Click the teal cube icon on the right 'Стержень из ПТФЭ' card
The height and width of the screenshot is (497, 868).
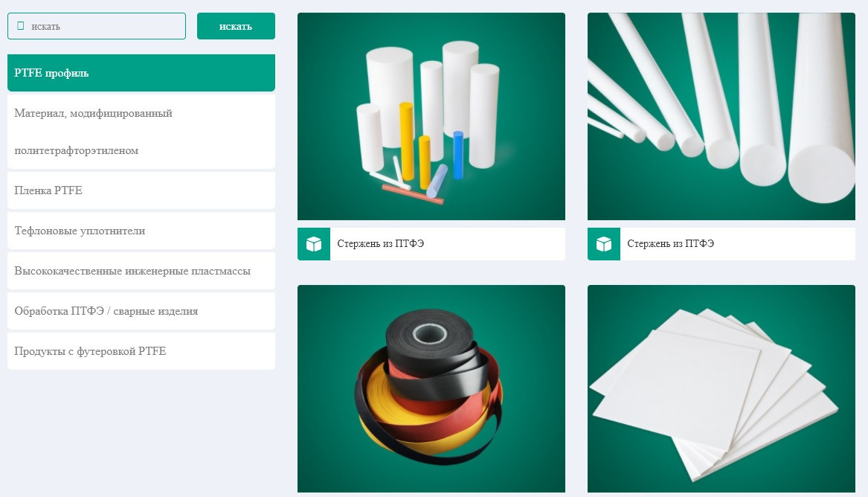click(603, 243)
